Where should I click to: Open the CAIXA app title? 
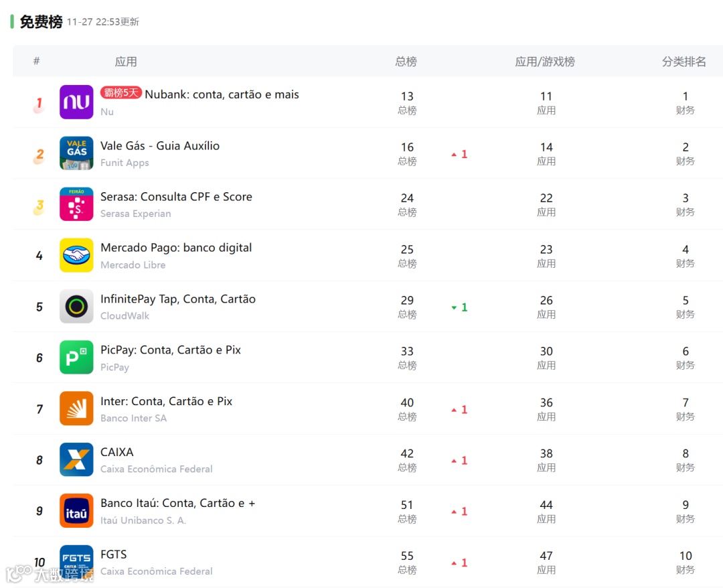pos(117,452)
